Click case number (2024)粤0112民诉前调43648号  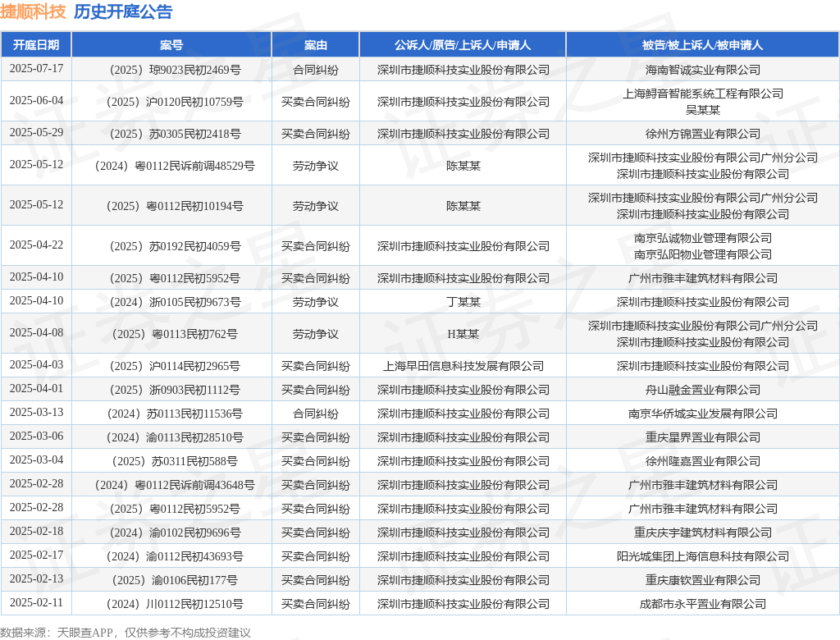point(175,486)
